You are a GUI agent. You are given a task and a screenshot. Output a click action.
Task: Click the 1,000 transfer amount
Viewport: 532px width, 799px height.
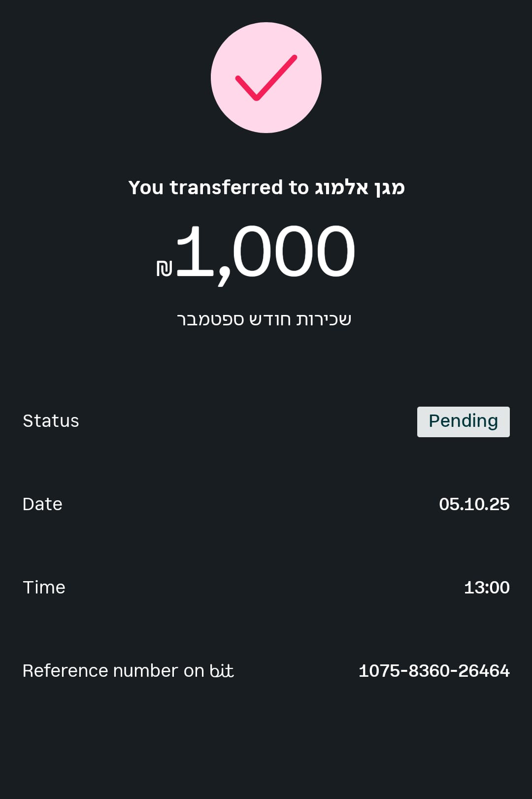265,251
